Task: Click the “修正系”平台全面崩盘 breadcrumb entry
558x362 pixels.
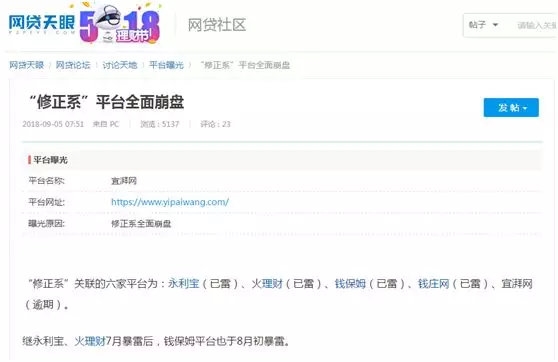Action: (x=245, y=65)
